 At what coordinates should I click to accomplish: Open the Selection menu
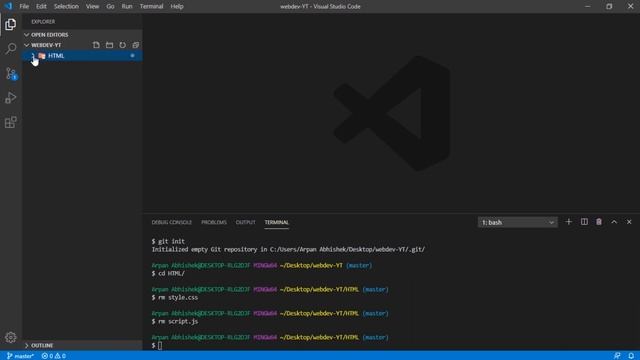tap(66, 7)
